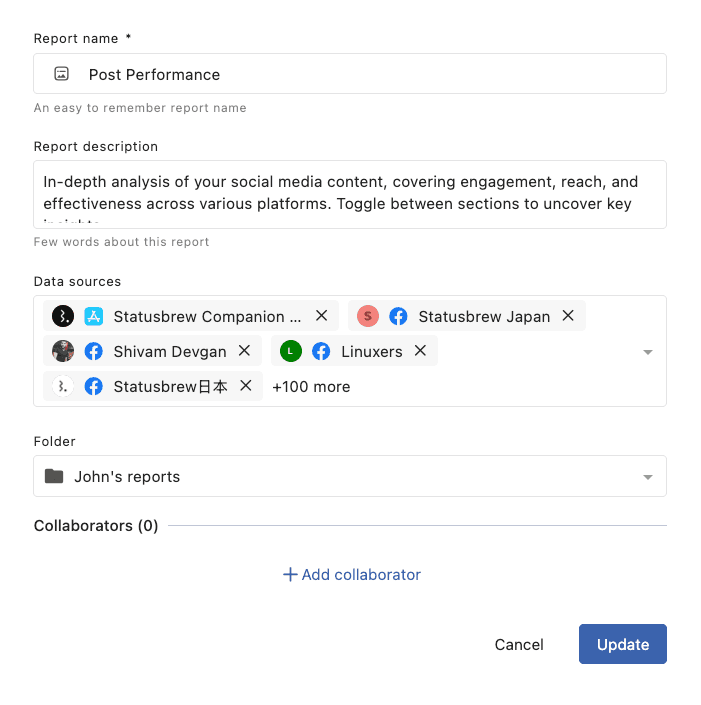The width and height of the screenshot is (701, 705).
Task: Click into the Report name field
Action: tap(370, 74)
